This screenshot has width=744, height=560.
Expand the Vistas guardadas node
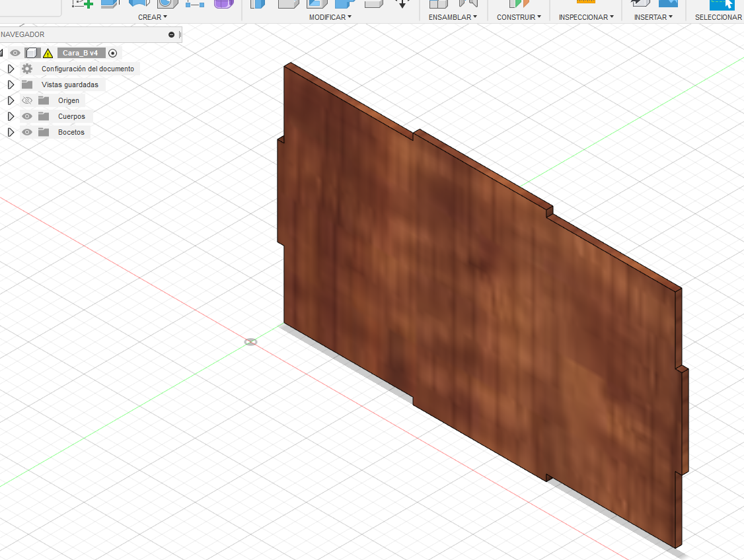(11, 85)
